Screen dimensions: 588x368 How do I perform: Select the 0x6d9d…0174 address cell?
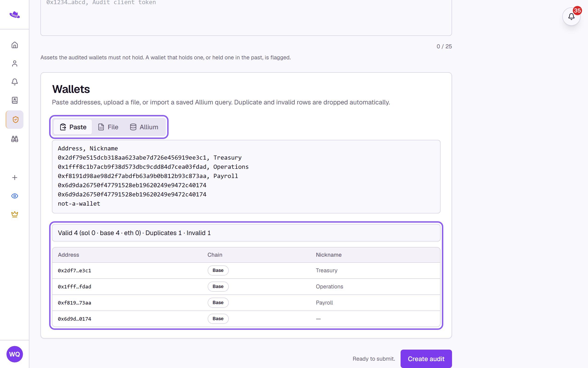pos(74,319)
